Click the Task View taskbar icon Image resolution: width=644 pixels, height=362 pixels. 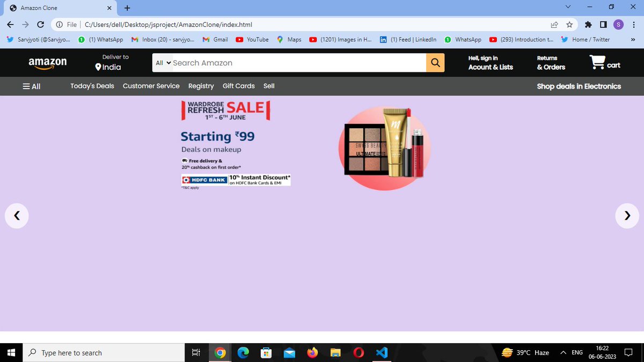point(196,353)
